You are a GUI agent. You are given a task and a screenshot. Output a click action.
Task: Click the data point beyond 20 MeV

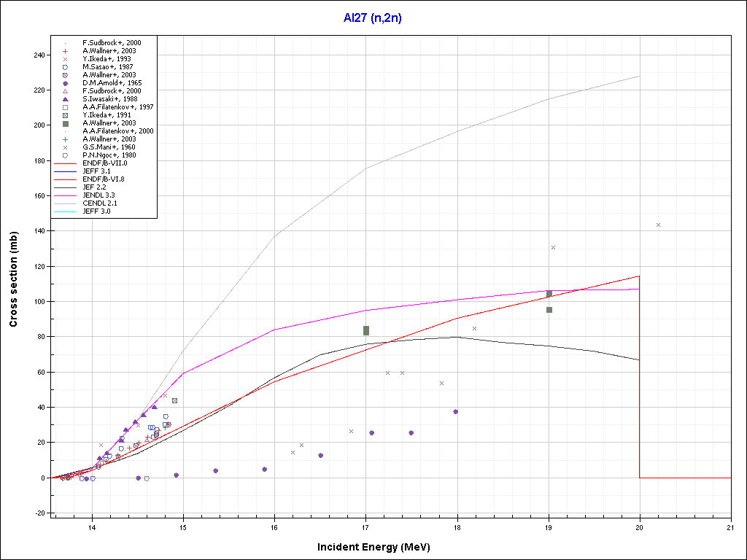pos(658,225)
